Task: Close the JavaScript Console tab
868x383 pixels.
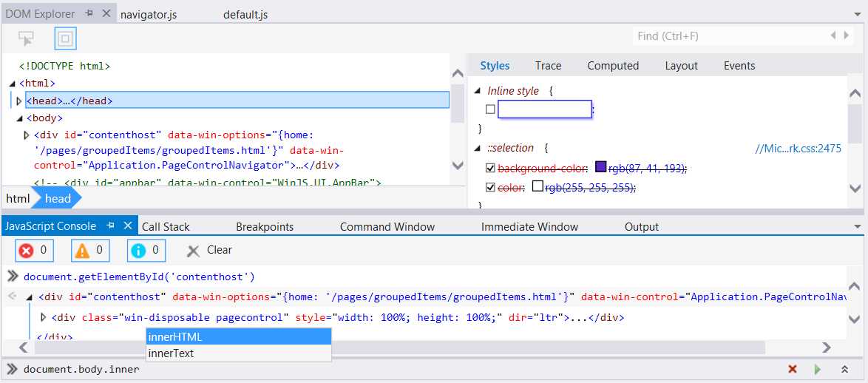Action: [x=127, y=226]
